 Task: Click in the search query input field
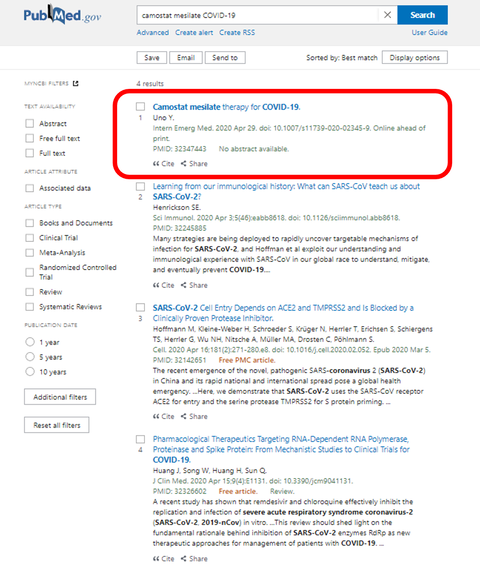click(259, 15)
